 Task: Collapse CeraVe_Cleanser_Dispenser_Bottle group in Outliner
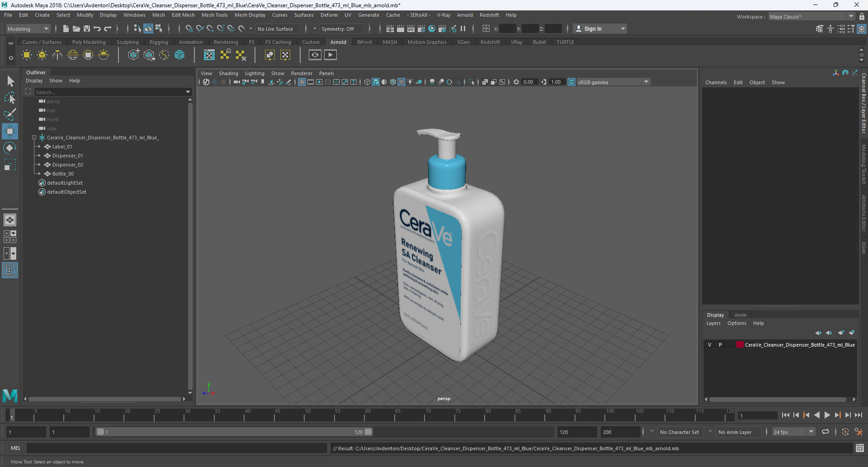[x=34, y=138]
